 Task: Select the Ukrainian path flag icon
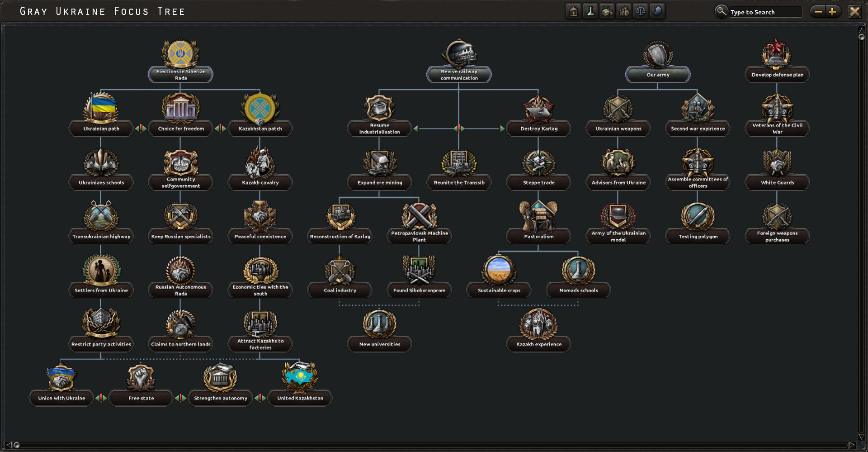click(x=101, y=108)
